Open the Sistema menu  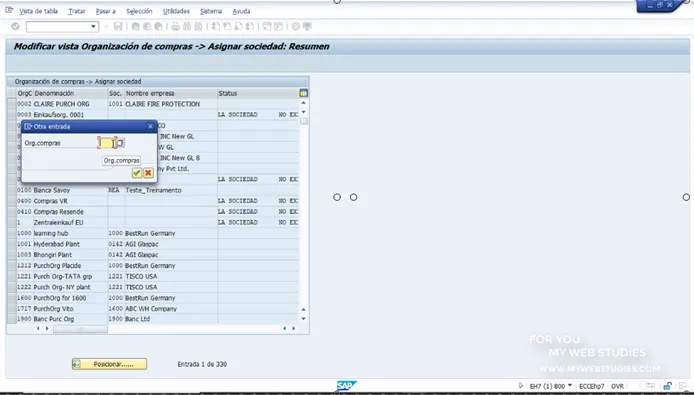(x=211, y=11)
